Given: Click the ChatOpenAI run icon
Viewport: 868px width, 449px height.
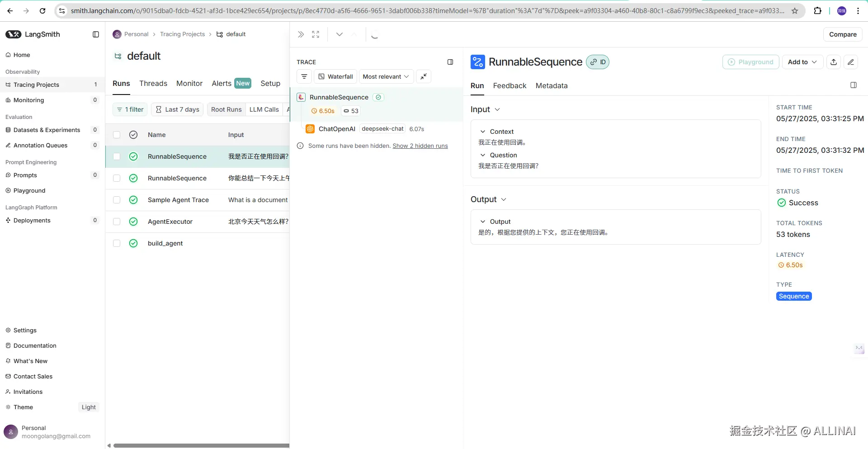Looking at the screenshot, I should click(310, 129).
